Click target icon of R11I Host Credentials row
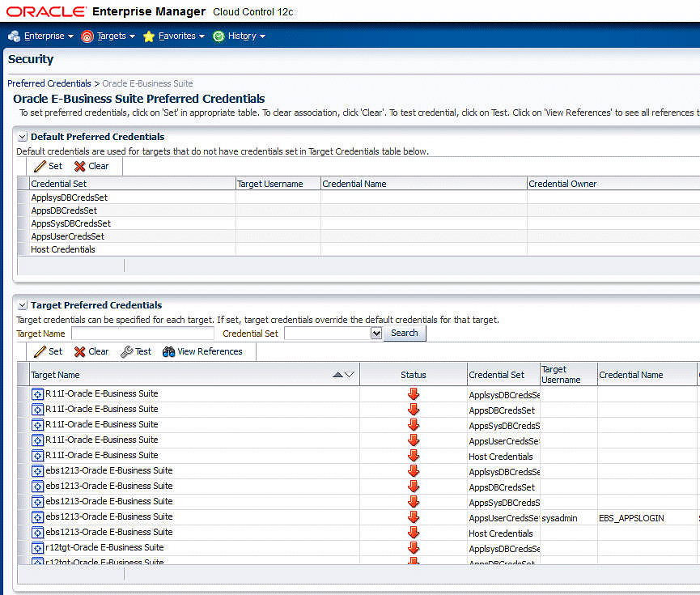Screen dimensions: 700x595 (x=37, y=456)
